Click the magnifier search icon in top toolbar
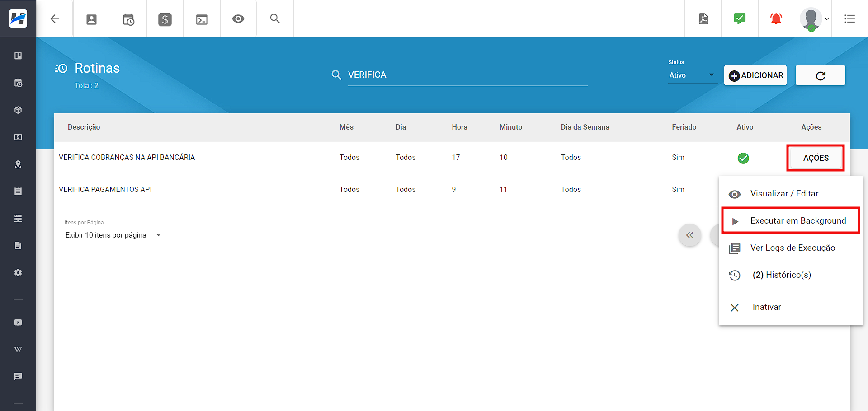Viewport: 868px width, 411px height. click(x=275, y=19)
